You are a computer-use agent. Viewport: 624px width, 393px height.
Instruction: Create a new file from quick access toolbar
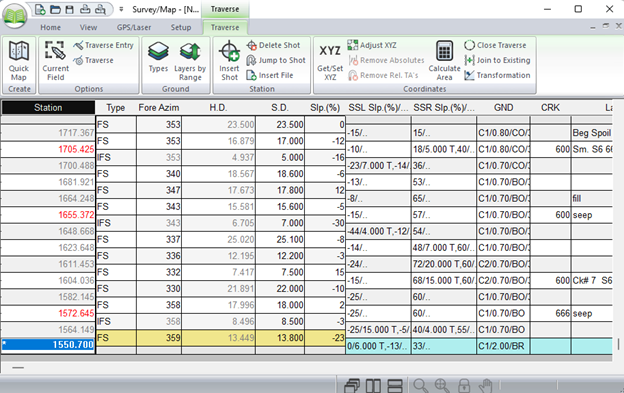40,9
